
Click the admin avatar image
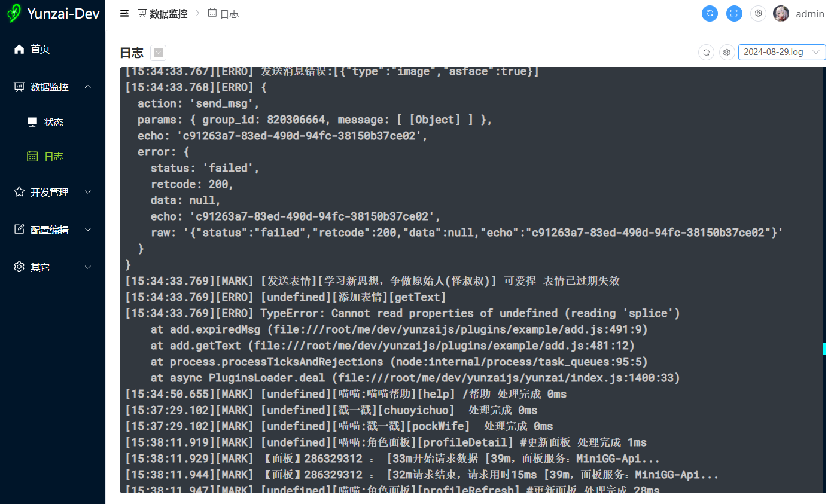(x=781, y=13)
